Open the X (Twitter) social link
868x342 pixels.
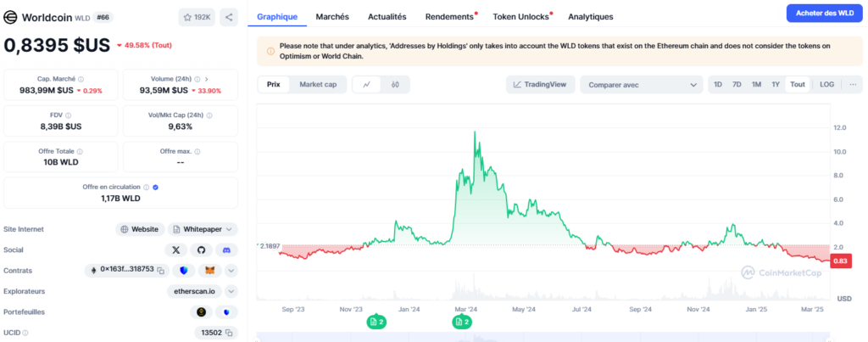click(x=176, y=249)
